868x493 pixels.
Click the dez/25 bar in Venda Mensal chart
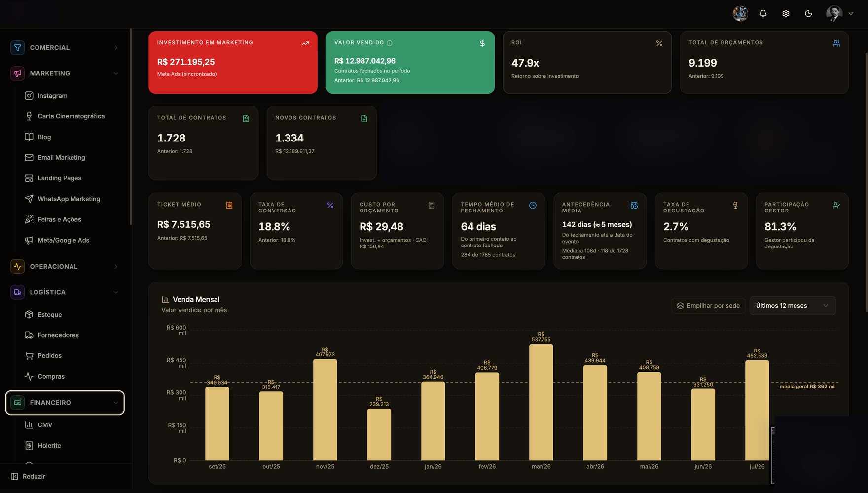(379, 435)
